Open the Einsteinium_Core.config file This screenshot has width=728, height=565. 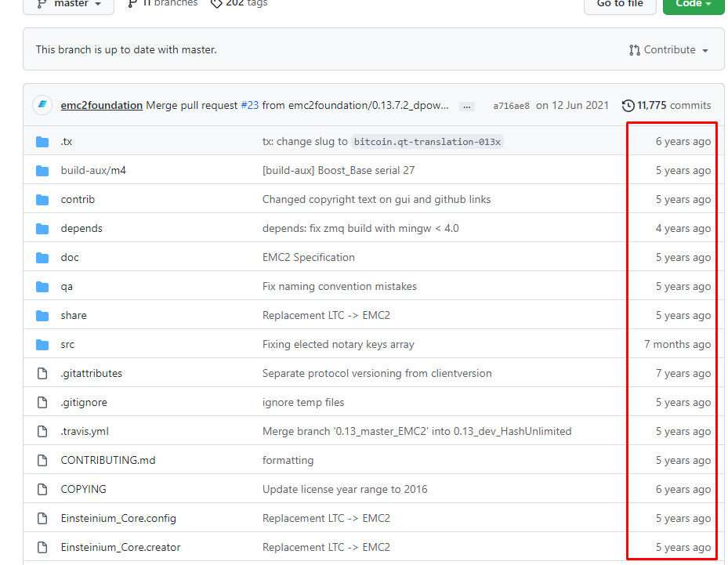118,518
